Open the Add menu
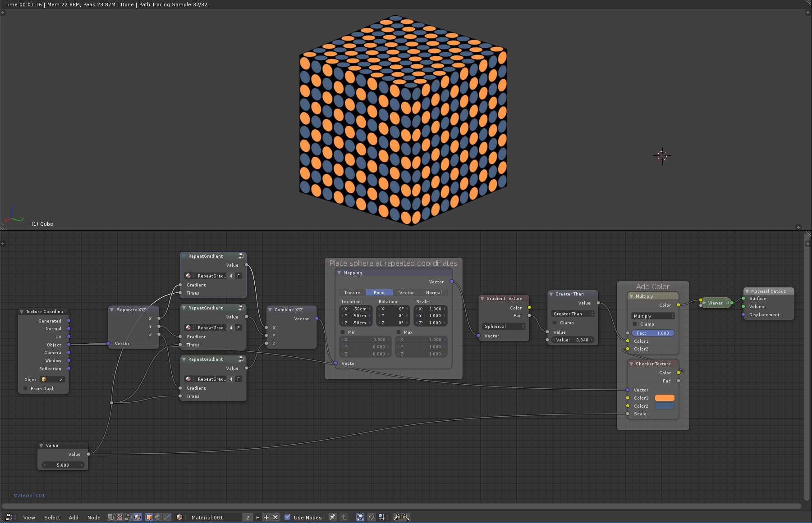 coord(73,518)
